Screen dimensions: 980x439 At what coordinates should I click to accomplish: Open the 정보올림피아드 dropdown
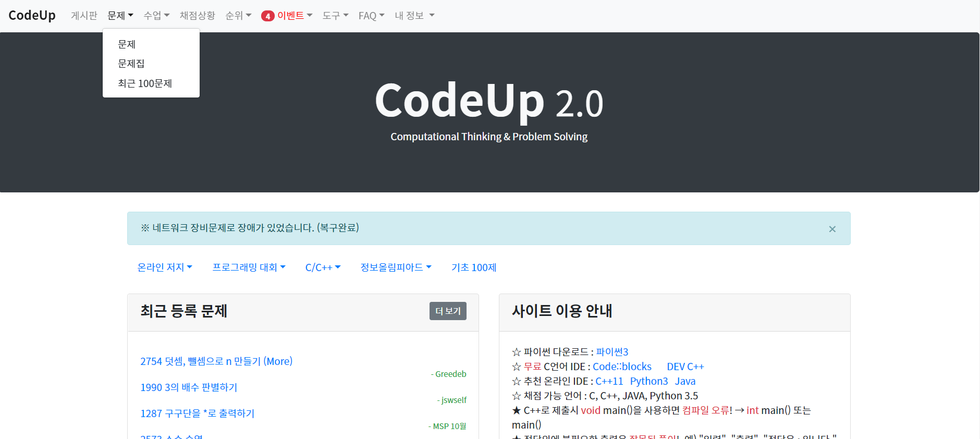pos(396,267)
